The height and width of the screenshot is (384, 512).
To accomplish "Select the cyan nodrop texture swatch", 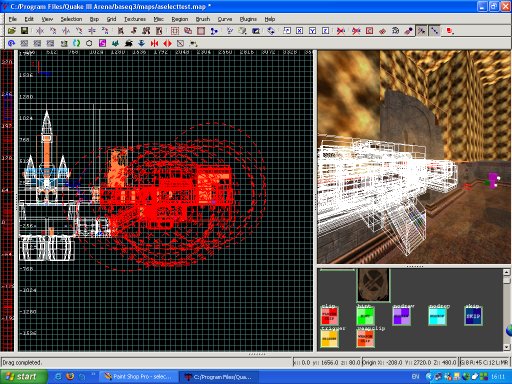I will click(x=437, y=316).
